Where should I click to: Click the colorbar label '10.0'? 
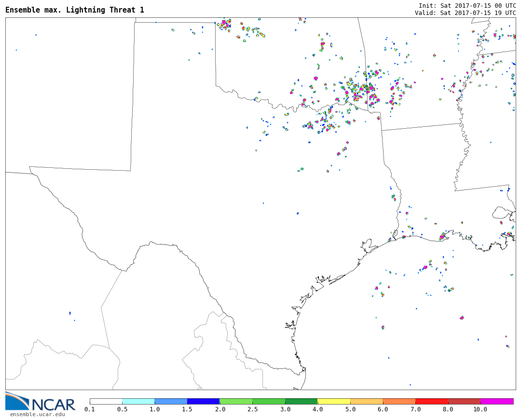[480, 409]
